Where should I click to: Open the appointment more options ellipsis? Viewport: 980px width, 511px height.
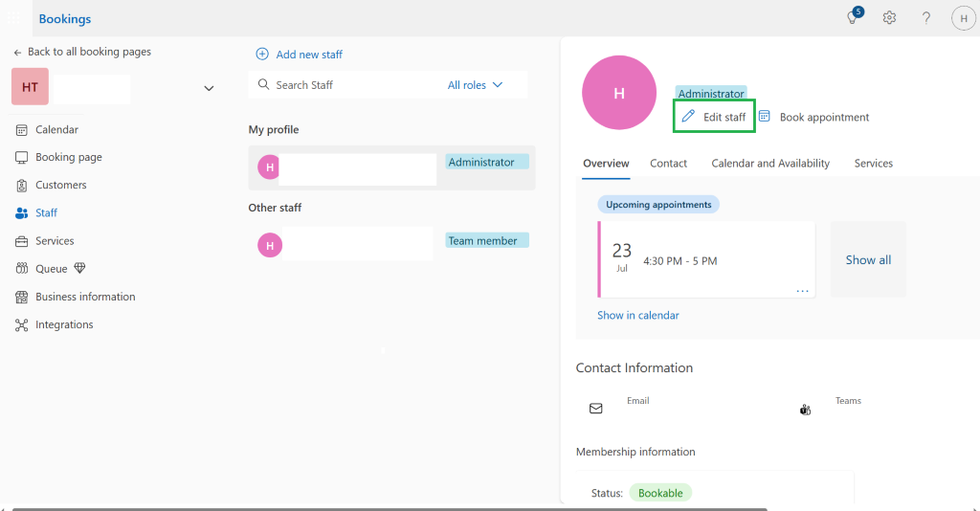coord(803,291)
